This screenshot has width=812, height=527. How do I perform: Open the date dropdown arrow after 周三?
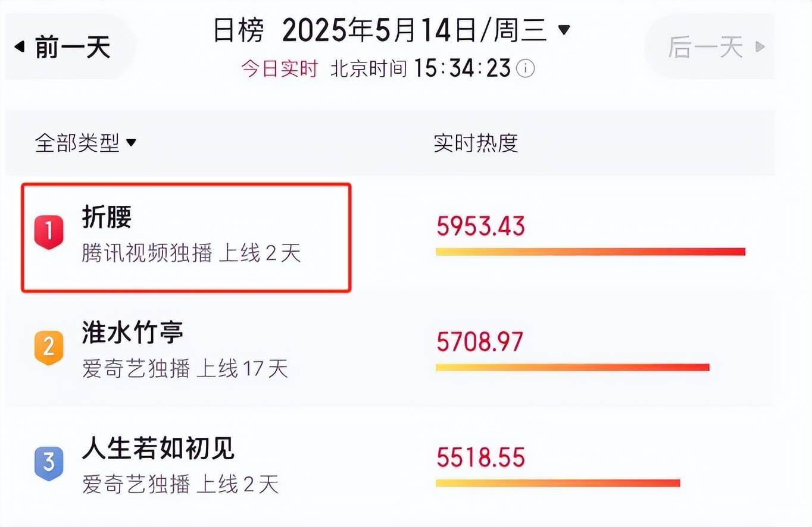[564, 29]
